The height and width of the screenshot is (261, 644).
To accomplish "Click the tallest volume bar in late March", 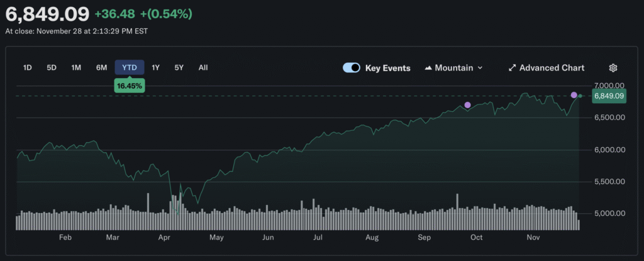I will (x=148, y=204).
